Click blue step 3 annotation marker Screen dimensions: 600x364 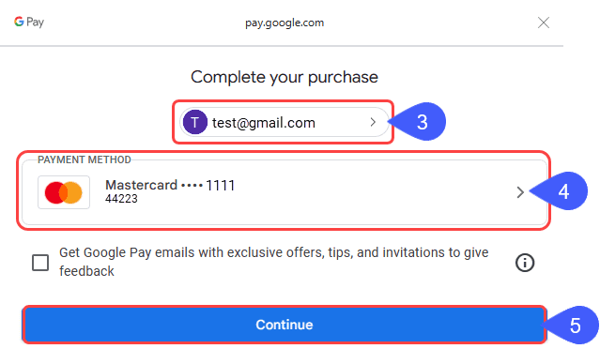(x=418, y=122)
